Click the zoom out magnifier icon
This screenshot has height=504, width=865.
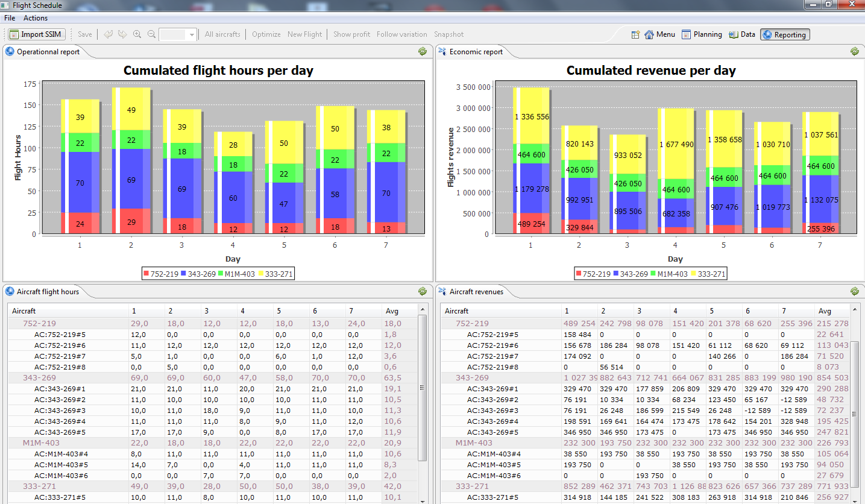[151, 34]
